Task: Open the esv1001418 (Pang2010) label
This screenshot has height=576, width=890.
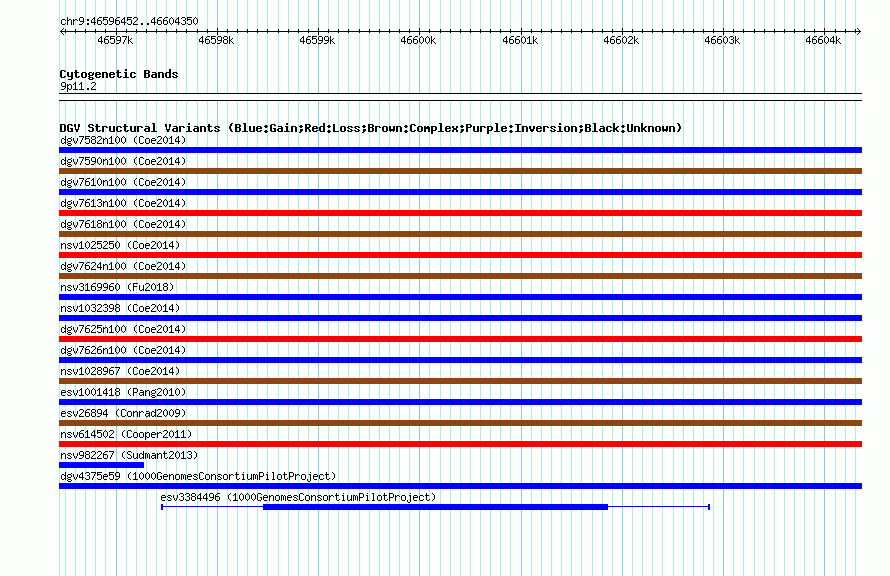Action: click(123, 392)
